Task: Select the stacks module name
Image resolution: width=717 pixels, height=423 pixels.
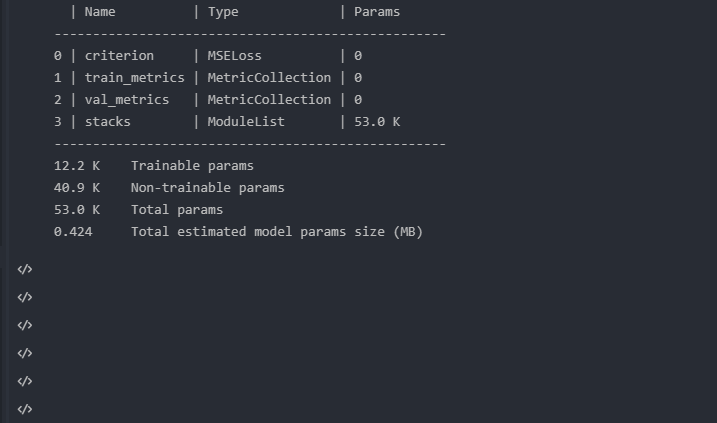Action: (x=108, y=122)
